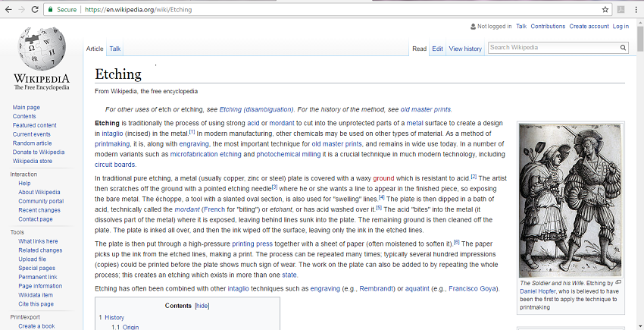644x330 pixels.
Task: Open the View history tab
Action: [x=465, y=49]
